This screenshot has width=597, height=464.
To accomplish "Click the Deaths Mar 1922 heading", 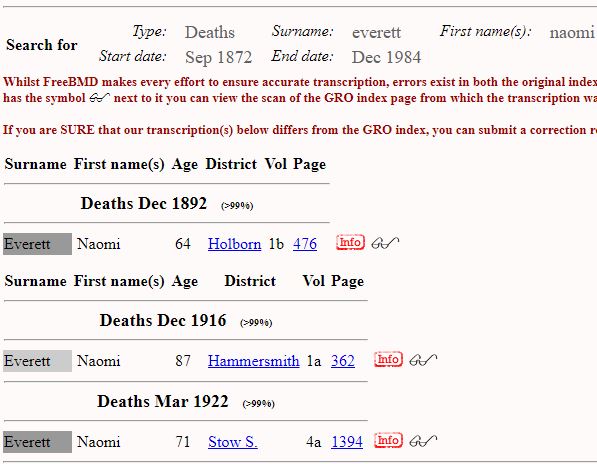I will [x=163, y=401].
